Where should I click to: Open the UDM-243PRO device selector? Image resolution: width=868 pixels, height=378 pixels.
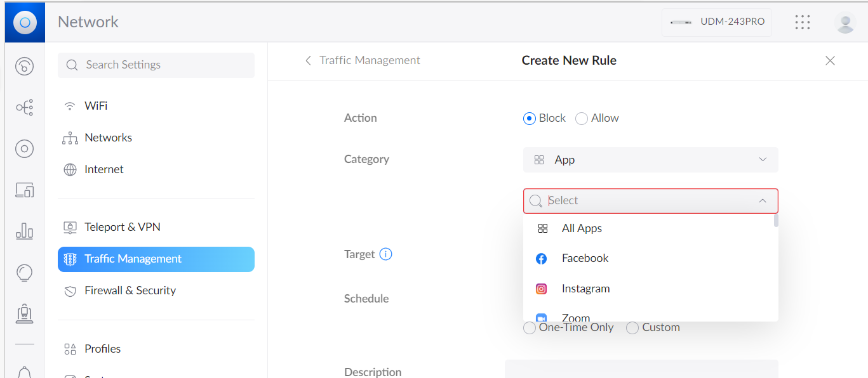(717, 22)
